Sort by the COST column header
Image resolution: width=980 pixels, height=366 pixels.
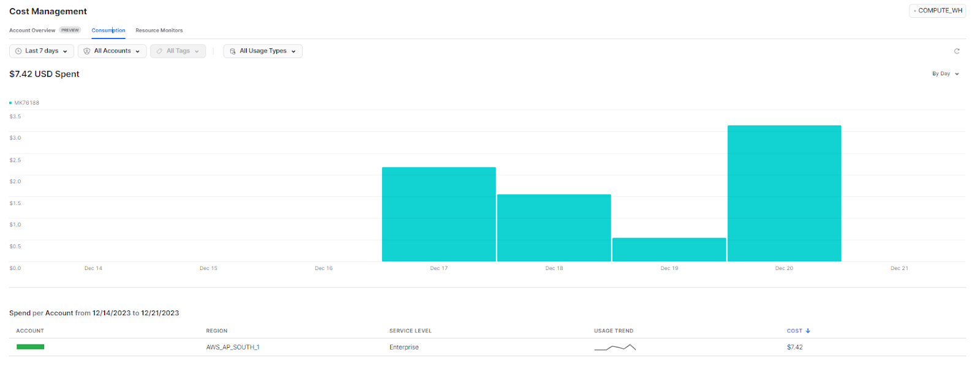tap(794, 331)
